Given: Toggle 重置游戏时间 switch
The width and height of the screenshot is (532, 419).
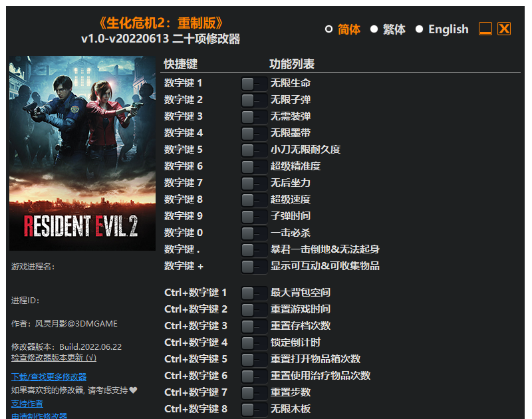Looking at the screenshot, I should [254, 309].
